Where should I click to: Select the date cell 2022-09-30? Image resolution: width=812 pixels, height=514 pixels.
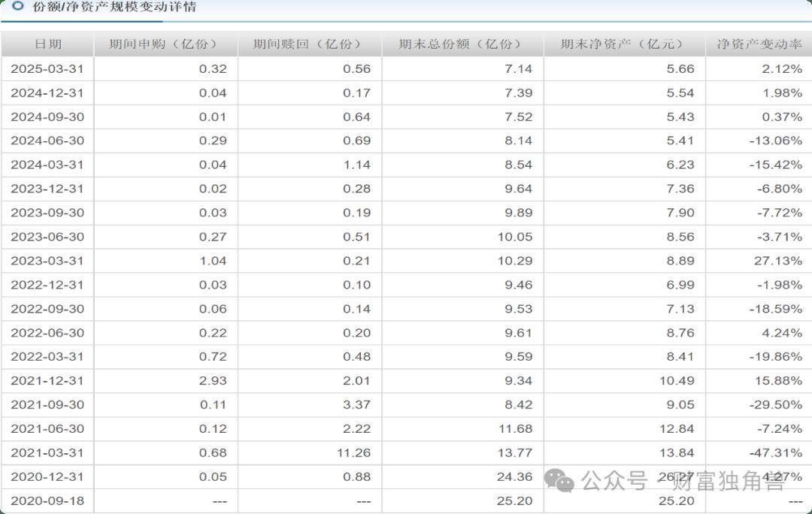[47, 309]
